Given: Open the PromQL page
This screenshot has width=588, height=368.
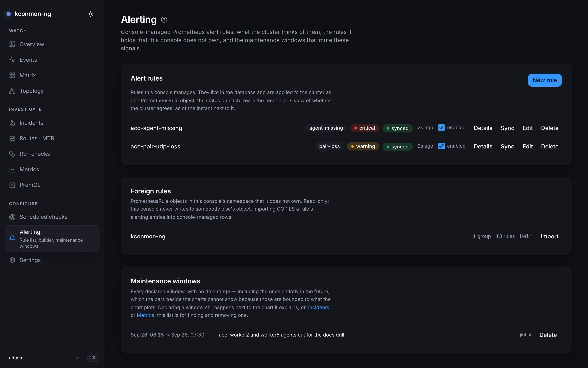Looking at the screenshot, I should 52,185.
